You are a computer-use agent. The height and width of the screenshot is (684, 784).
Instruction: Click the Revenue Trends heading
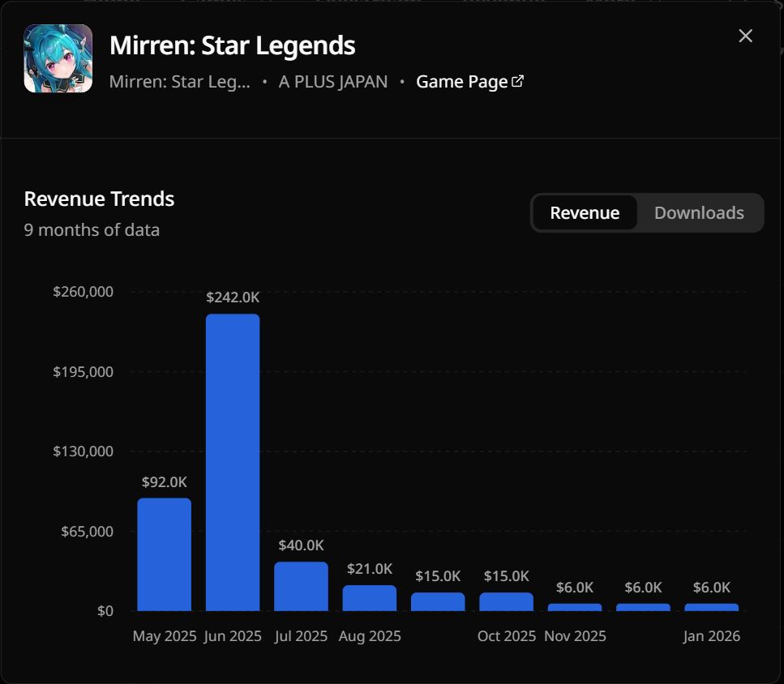(99, 199)
